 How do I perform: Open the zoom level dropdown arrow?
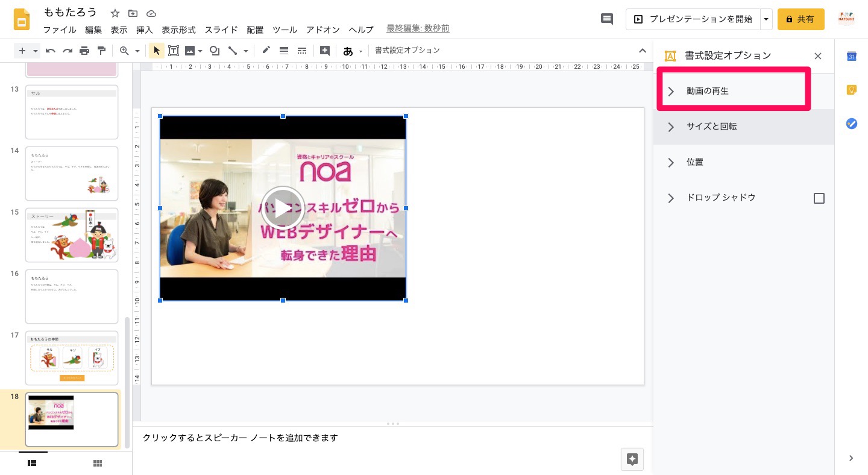(x=137, y=51)
